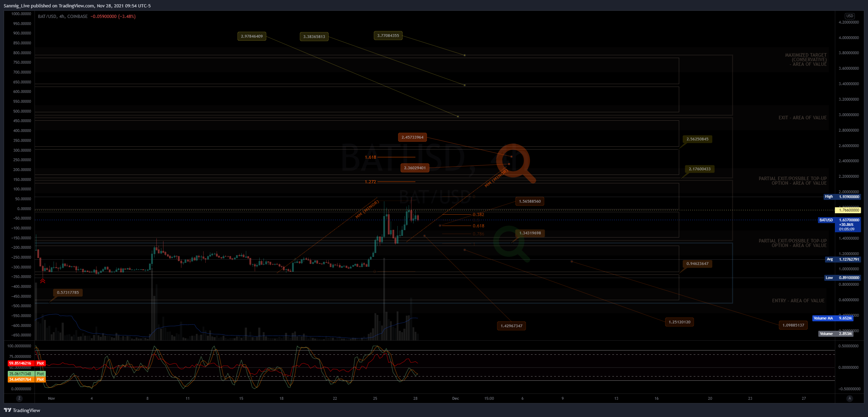This screenshot has width=868, height=417.
Task: Click the Dec date on the time axis
Action: 455,398
